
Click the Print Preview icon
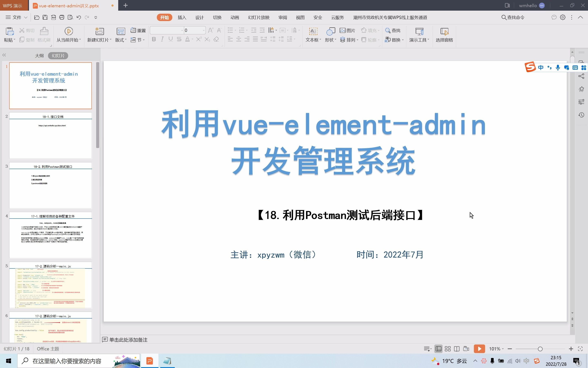70,17
